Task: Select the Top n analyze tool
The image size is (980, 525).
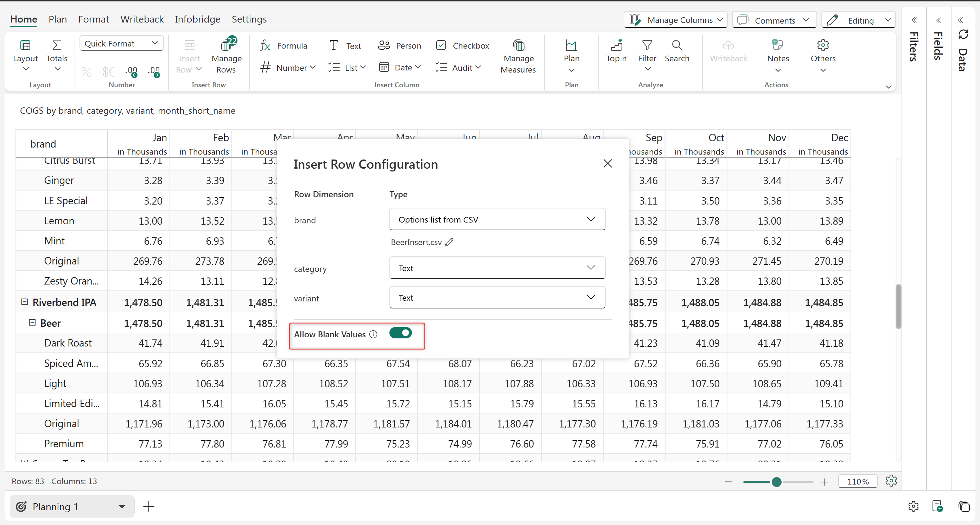Action: click(x=616, y=51)
